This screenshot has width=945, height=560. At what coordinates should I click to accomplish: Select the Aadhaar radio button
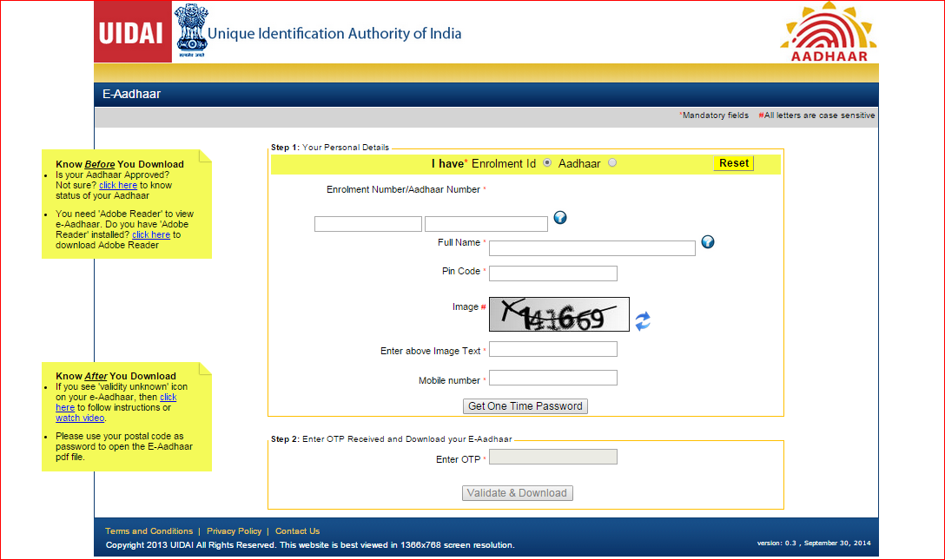(612, 162)
